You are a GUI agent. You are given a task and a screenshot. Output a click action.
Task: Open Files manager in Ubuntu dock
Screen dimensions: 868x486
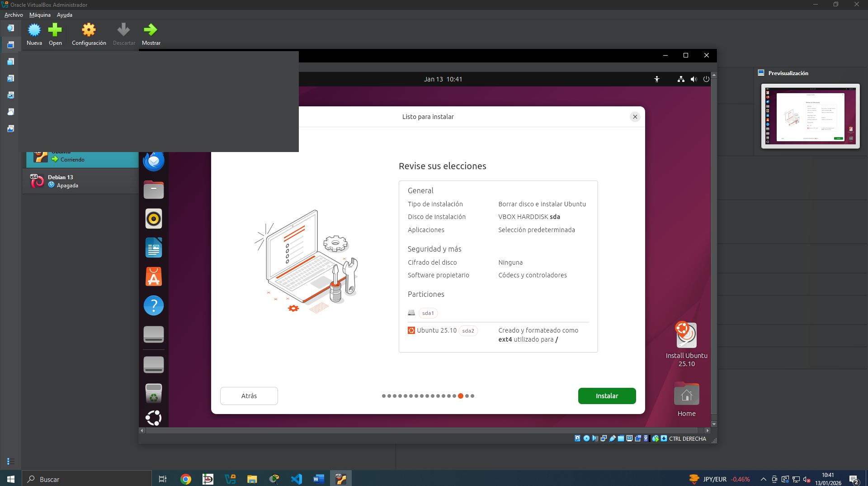coord(154,190)
